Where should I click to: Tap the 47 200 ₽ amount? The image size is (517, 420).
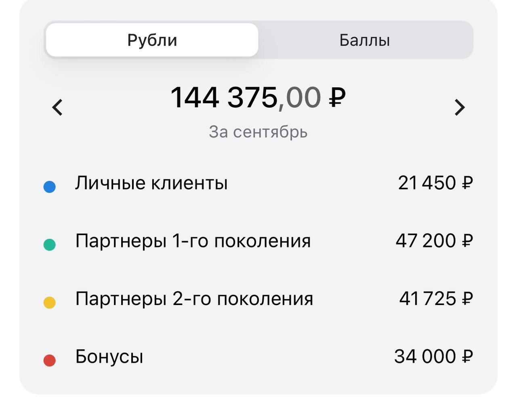pos(434,241)
